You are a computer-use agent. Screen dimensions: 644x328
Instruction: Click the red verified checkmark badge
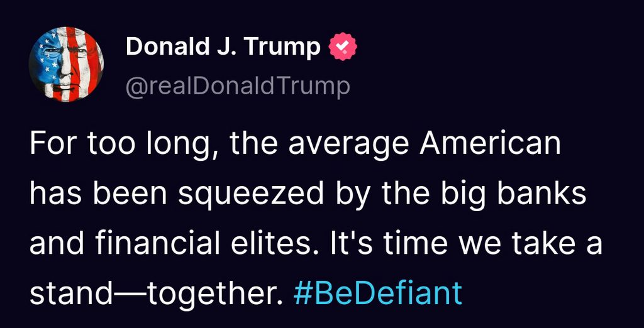[343, 47]
